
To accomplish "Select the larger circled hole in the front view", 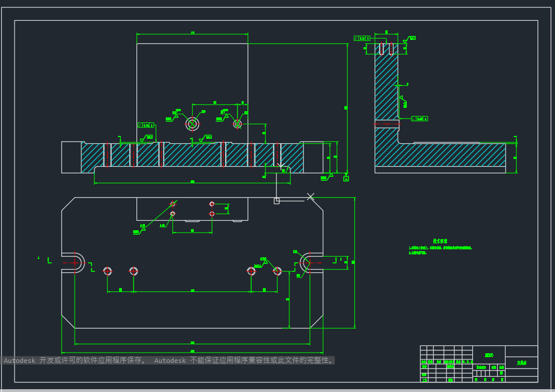I will (x=192, y=124).
